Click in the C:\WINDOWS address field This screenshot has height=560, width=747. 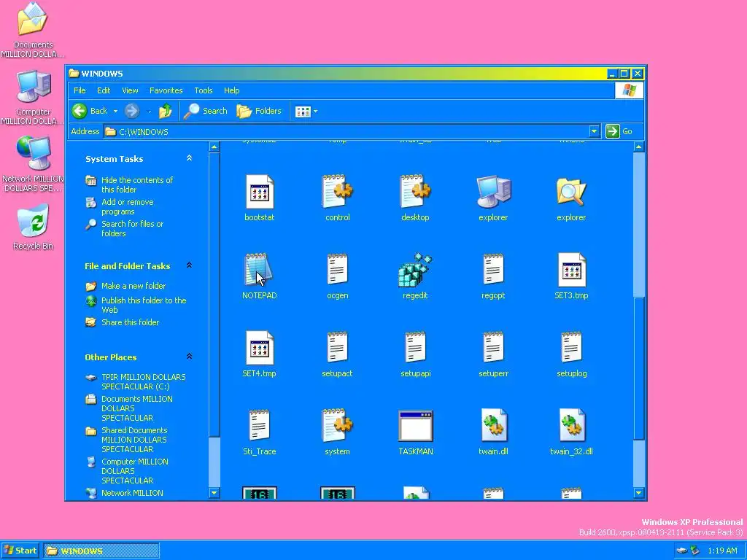(347, 131)
